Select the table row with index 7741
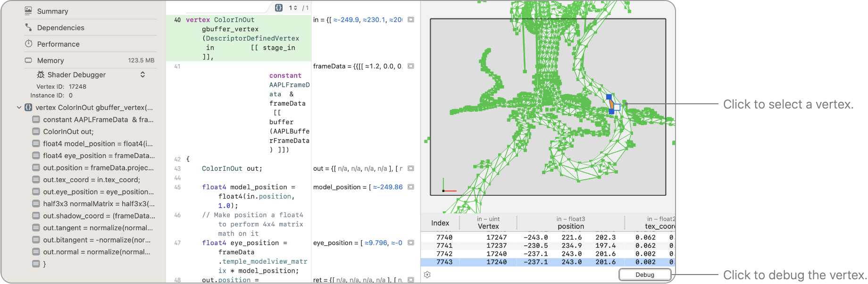 [x=547, y=246]
